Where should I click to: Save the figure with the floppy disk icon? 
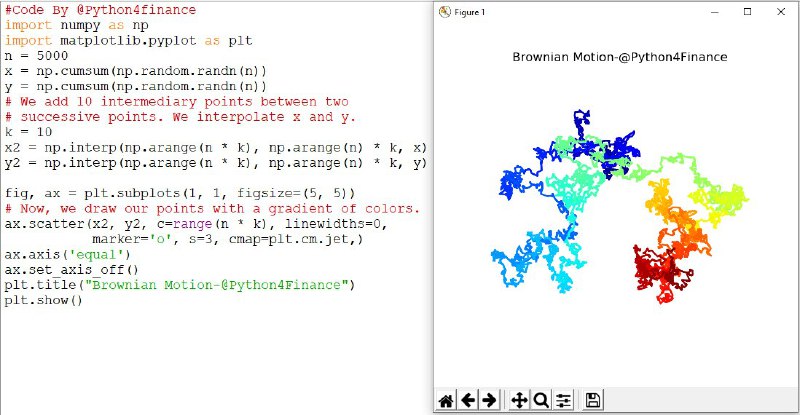click(x=593, y=400)
